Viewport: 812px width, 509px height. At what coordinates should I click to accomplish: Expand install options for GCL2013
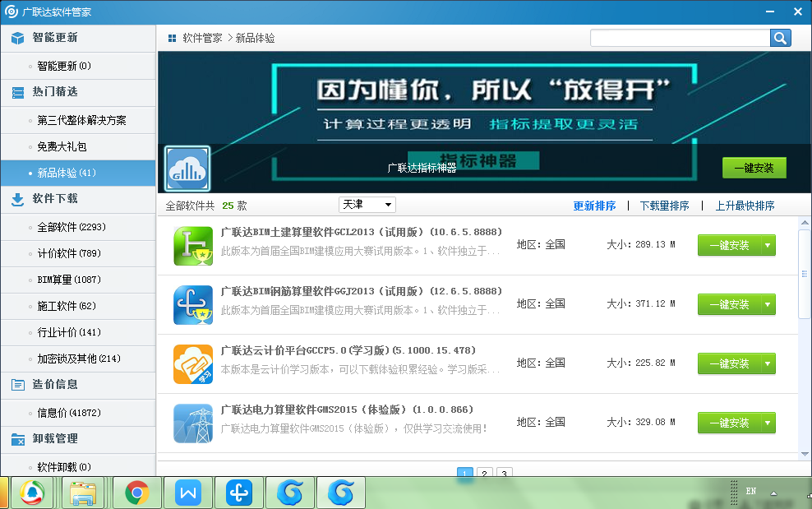click(768, 245)
